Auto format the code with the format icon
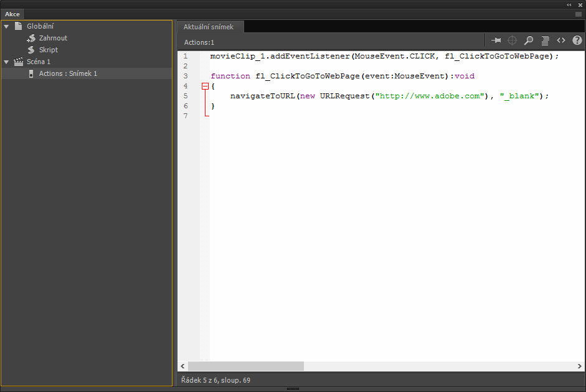The width and height of the screenshot is (586, 392). pos(544,40)
